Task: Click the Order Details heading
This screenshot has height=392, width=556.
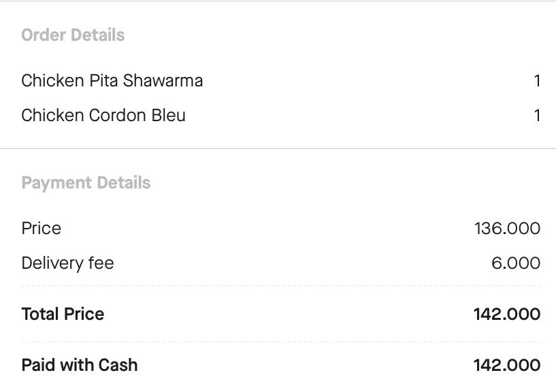Action: tap(73, 35)
